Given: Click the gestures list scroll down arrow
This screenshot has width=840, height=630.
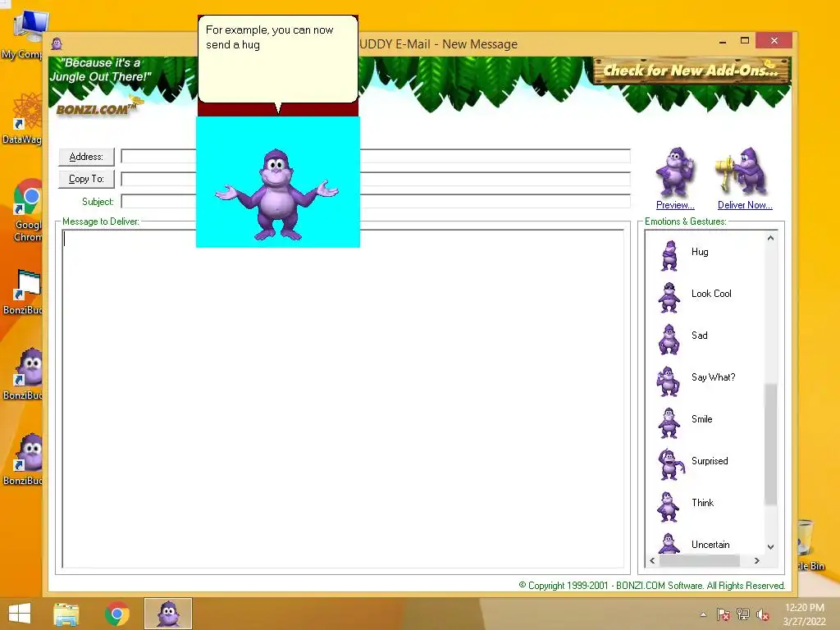Looking at the screenshot, I should 770,547.
